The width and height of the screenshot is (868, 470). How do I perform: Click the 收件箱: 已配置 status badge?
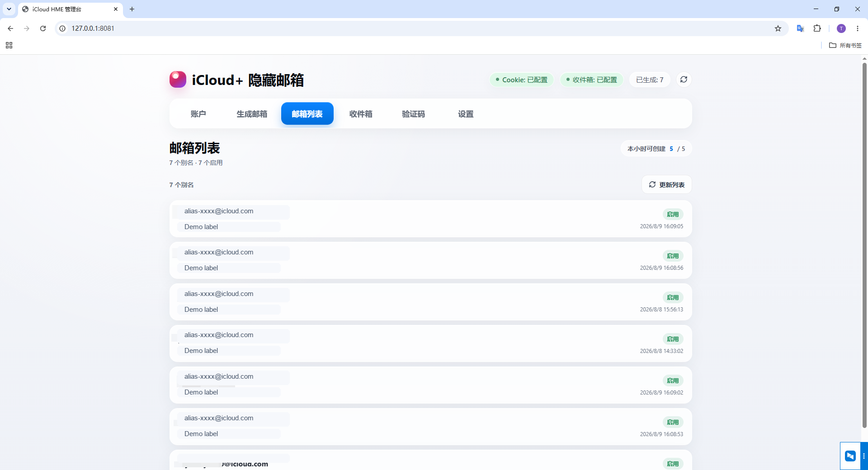click(x=592, y=80)
